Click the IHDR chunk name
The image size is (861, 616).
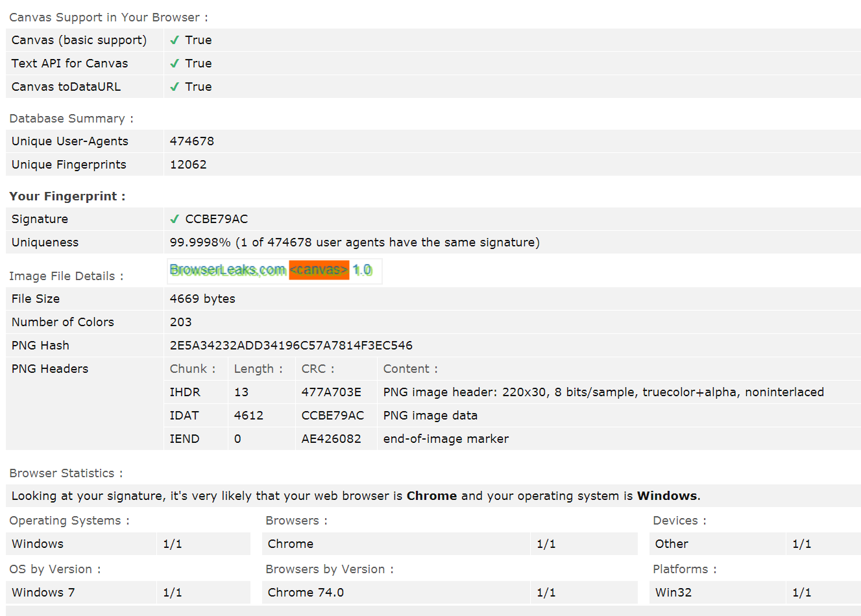coord(185,392)
